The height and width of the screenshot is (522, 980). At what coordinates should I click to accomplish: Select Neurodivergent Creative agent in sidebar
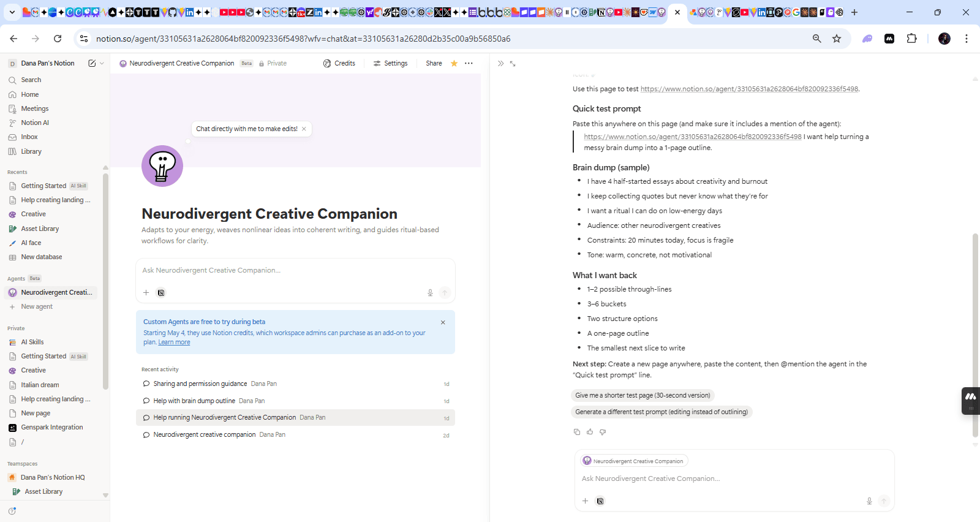(x=51, y=292)
